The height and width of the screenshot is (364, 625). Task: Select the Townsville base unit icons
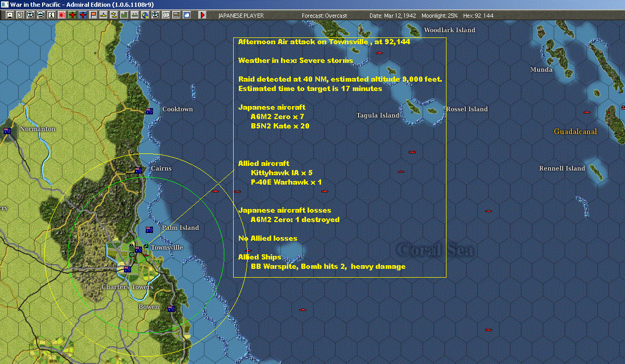click(139, 249)
